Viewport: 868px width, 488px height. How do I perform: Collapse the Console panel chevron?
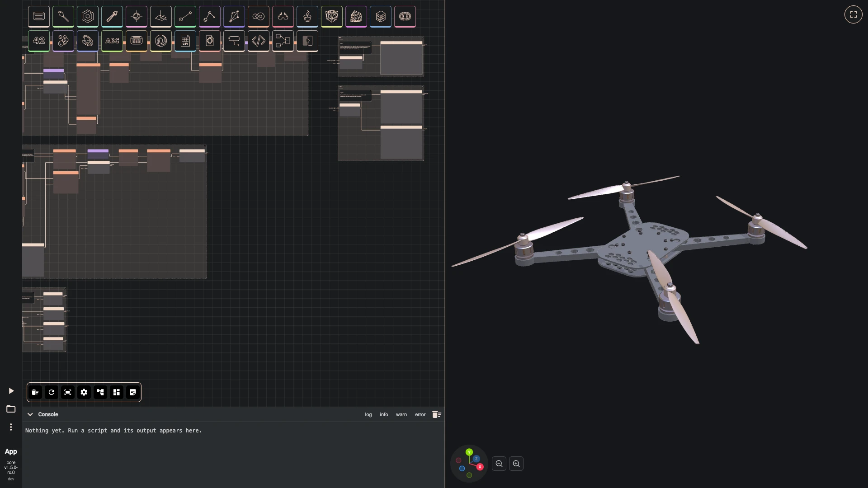click(30, 414)
